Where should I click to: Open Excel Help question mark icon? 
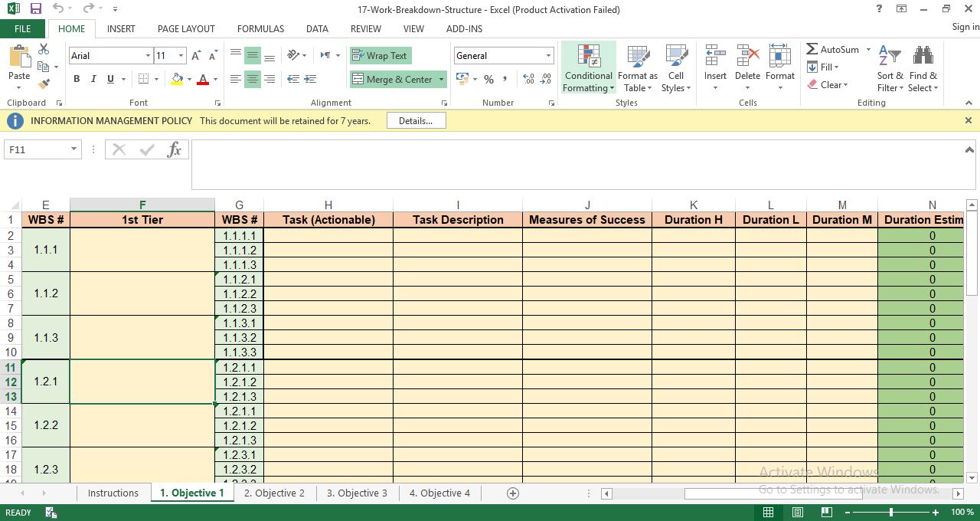879,9
